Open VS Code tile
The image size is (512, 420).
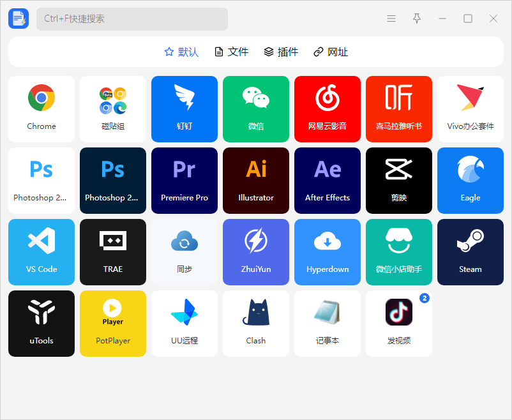pos(41,252)
